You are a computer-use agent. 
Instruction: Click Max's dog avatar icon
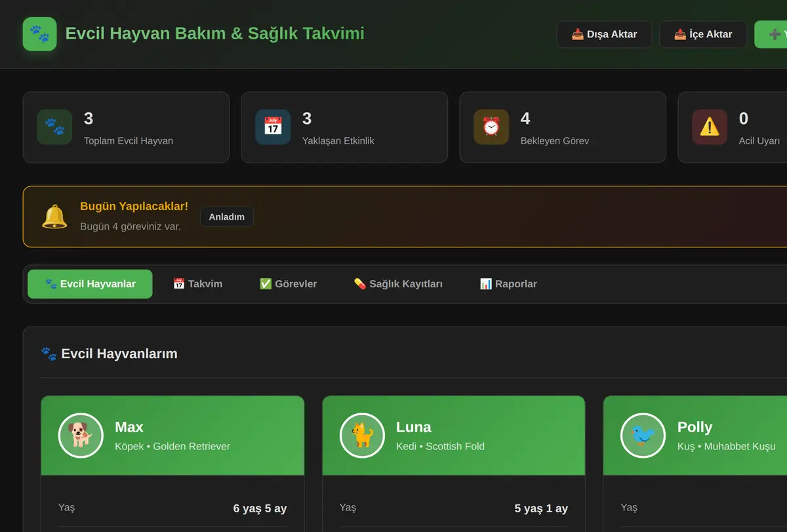(x=81, y=435)
